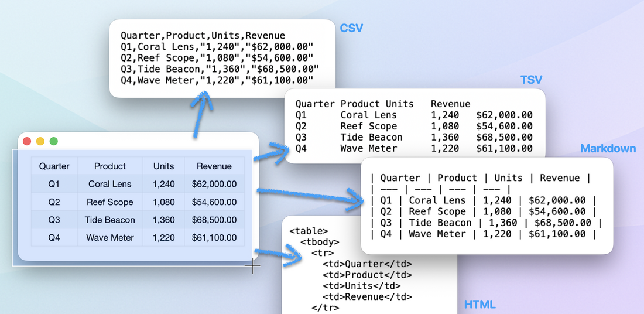Click the 1,220 units cell in the table grid
Screen dimensions: 644x314
click(x=163, y=238)
